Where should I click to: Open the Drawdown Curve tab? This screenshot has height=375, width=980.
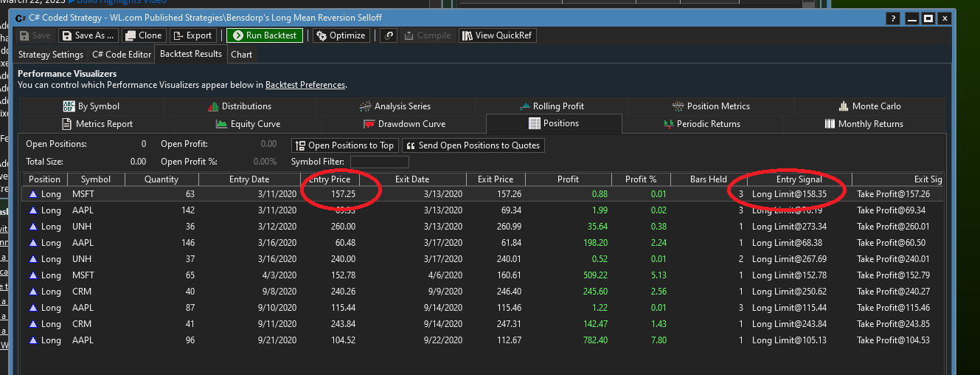click(x=404, y=124)
